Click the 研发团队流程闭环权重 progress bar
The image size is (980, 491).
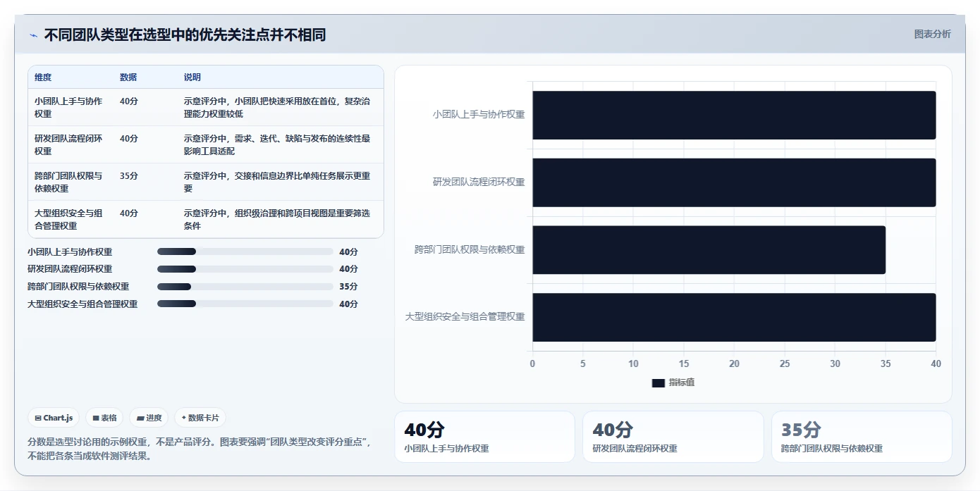pos(245,269)
